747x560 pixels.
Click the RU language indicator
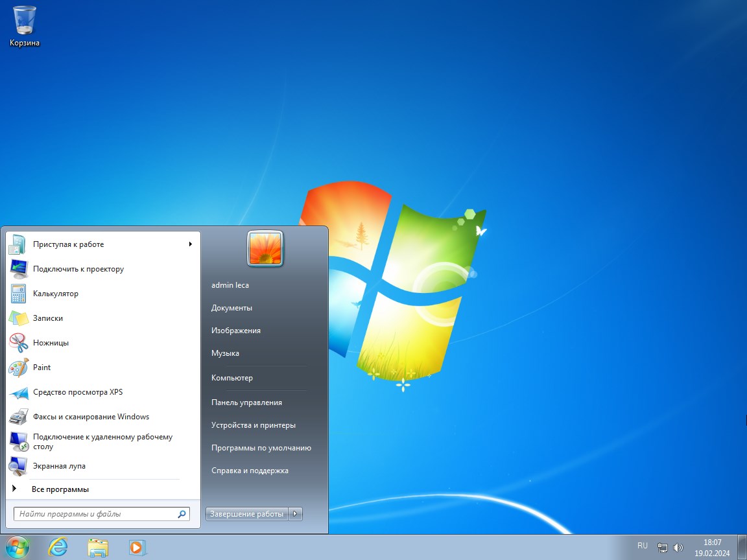click(x=642, y=546)
